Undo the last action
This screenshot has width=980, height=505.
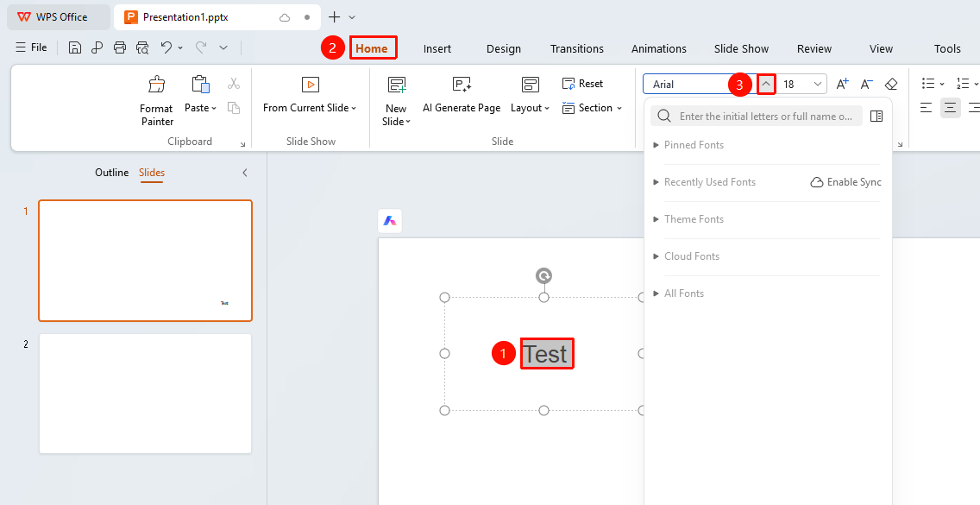click(166, 47)
